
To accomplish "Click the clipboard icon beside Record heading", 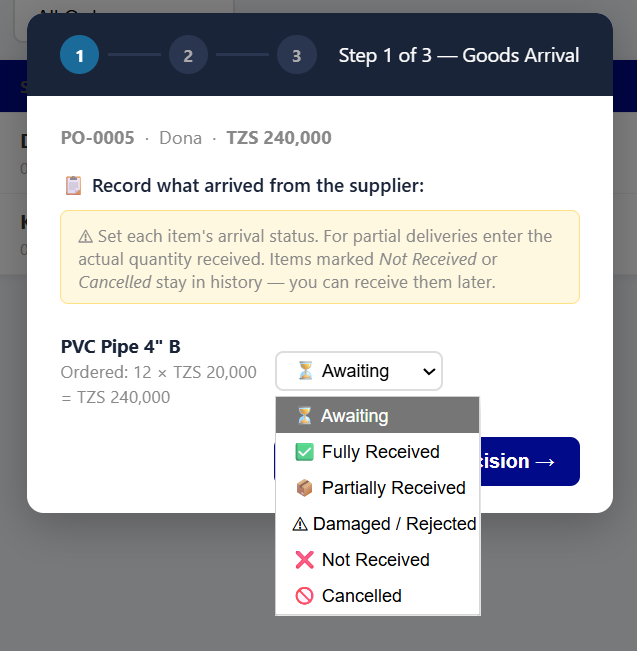I will [x=73, y=185].
